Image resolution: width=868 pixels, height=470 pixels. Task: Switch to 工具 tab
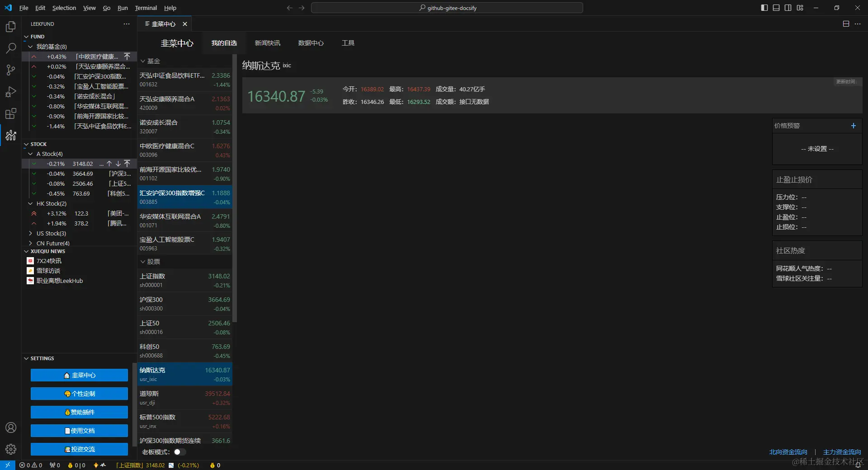click(348, 43)
